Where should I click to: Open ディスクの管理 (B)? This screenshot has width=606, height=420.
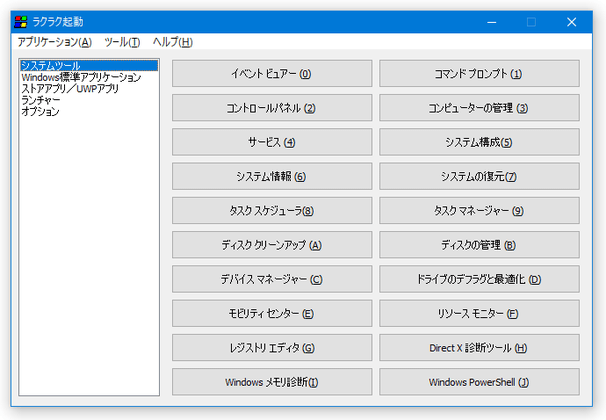[x=479, y=245]
